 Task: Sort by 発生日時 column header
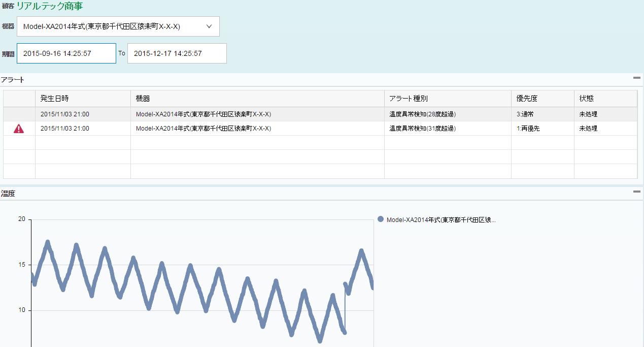[83, 99]
